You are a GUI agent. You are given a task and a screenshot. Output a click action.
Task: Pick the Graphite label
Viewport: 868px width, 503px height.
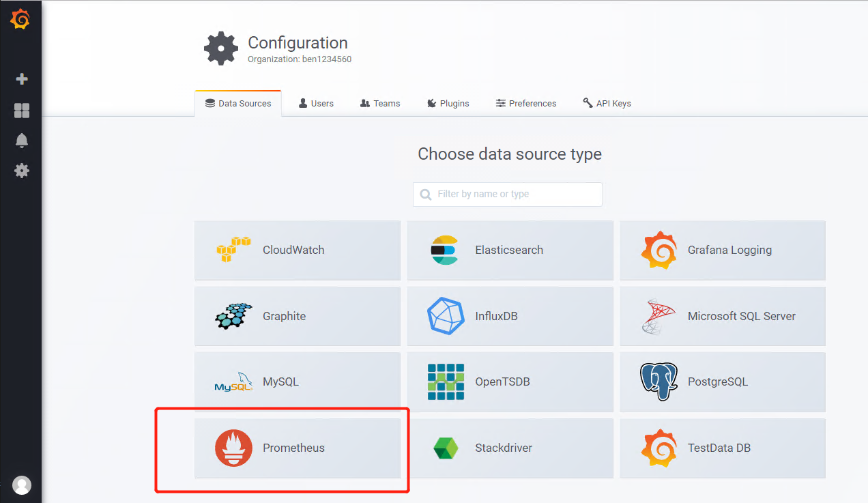(x=284, y=316)
